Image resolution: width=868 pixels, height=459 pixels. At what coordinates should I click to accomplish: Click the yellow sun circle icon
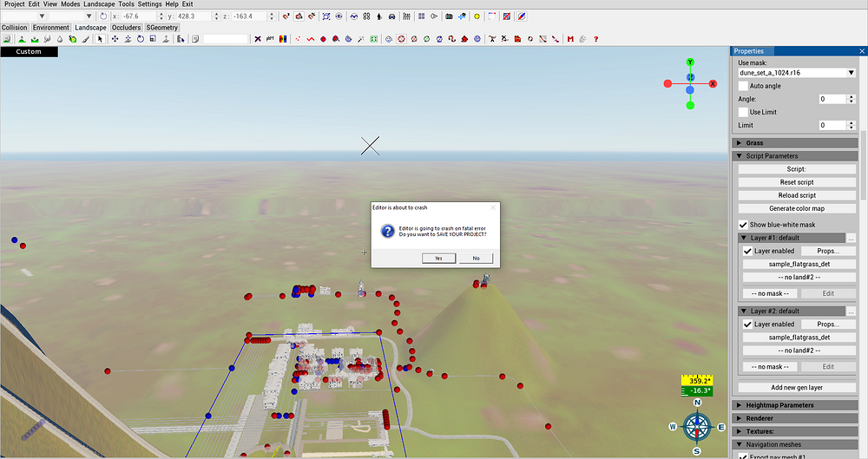pos(477,16)
